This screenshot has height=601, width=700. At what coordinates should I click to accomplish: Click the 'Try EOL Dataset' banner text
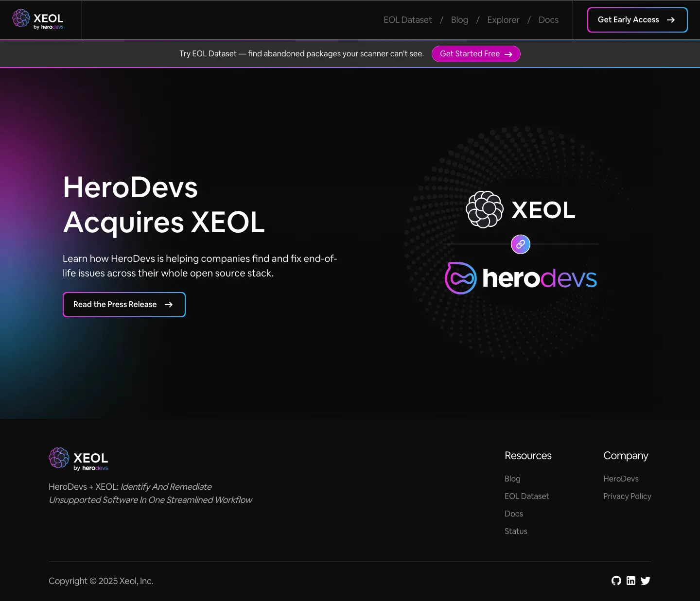coord(301,54)
